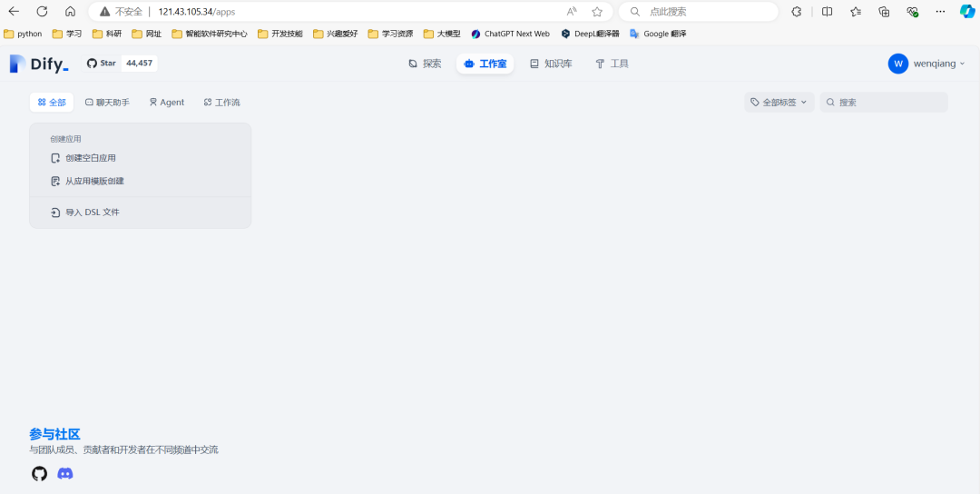The image size is (980, 494).
Task: Go back with the browser back arrow
Action: point(14,11)
